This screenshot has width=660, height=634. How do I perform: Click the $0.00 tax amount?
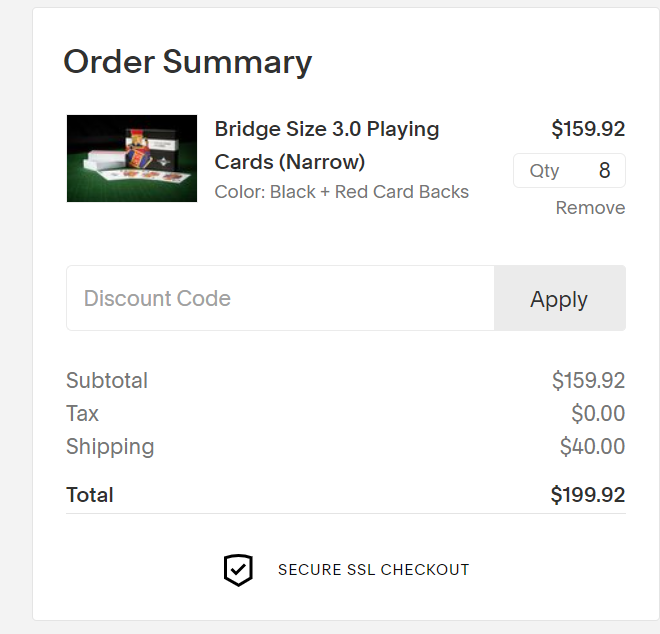tap(598, 414)
